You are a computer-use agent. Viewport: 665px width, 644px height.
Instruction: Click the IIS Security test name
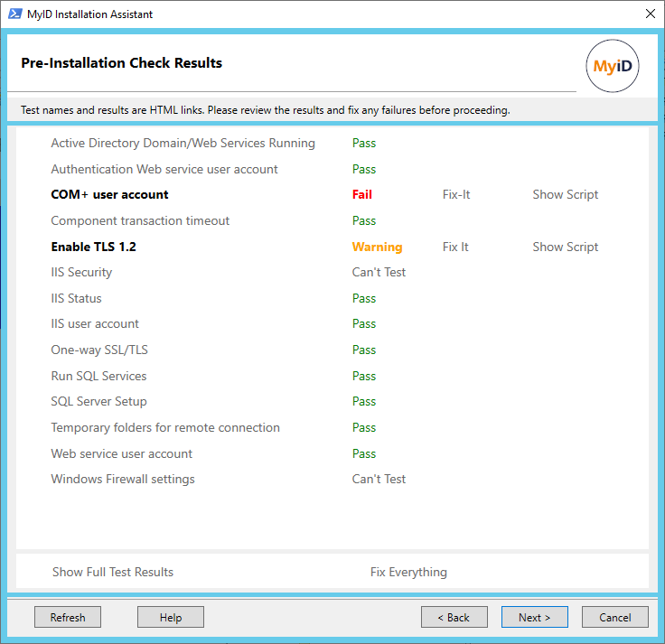pyautogui.click(x=81, y=272)
